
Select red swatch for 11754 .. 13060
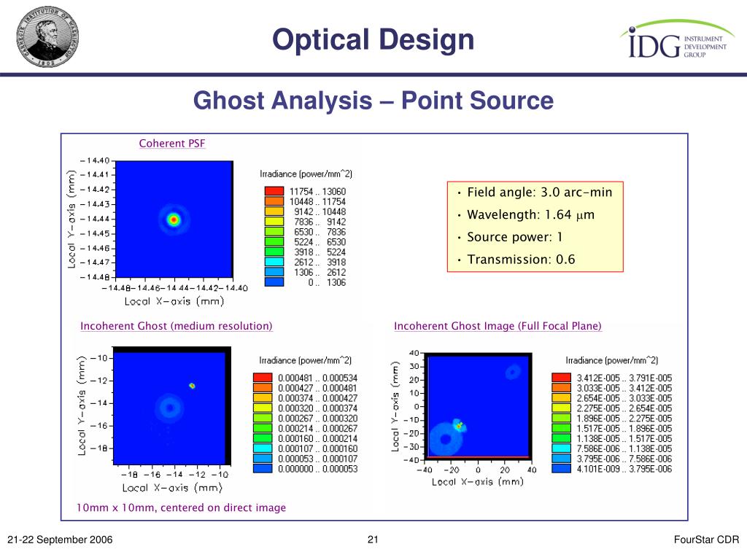[x=274, y=192]
